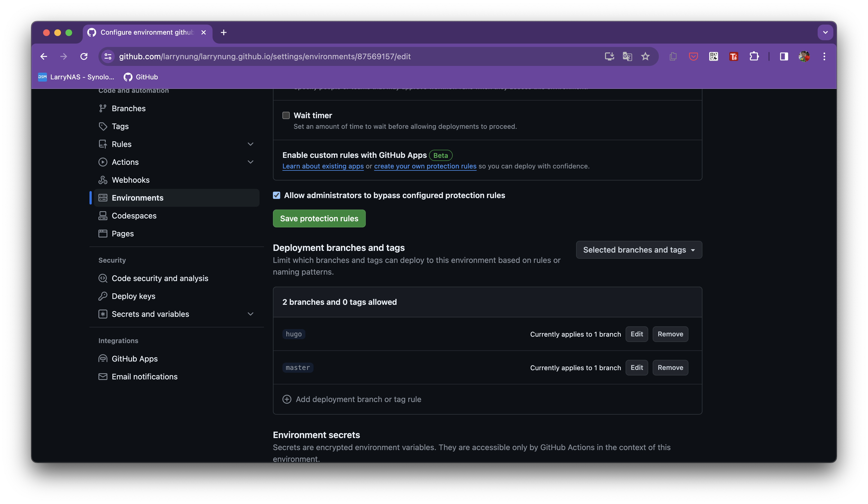Bookmark this page with the star icon

click(645, 56)
